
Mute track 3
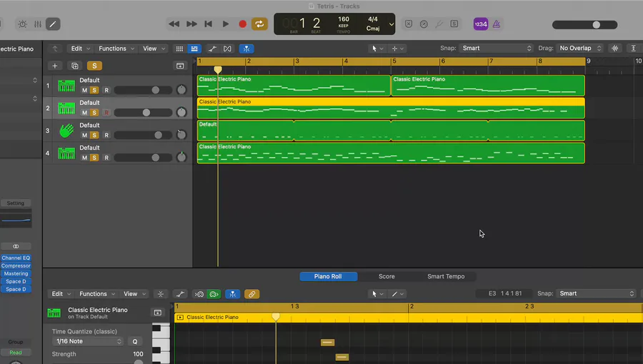84,135
